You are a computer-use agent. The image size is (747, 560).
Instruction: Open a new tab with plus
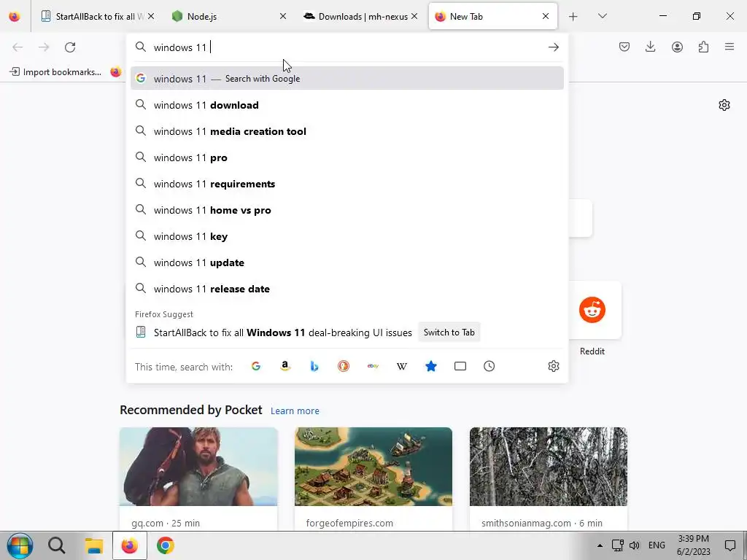(573, 16)
